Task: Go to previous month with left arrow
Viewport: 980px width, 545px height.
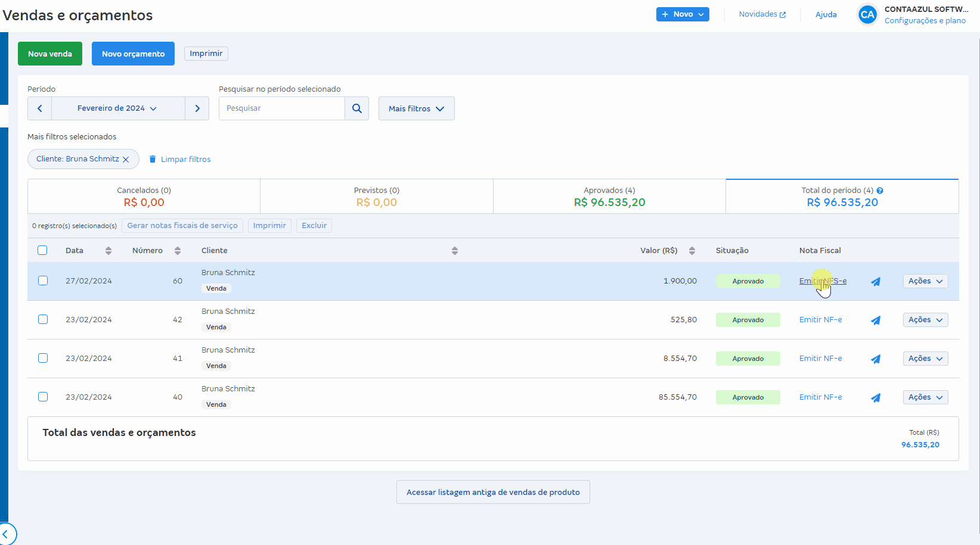Action: click(x=40, y=108)
